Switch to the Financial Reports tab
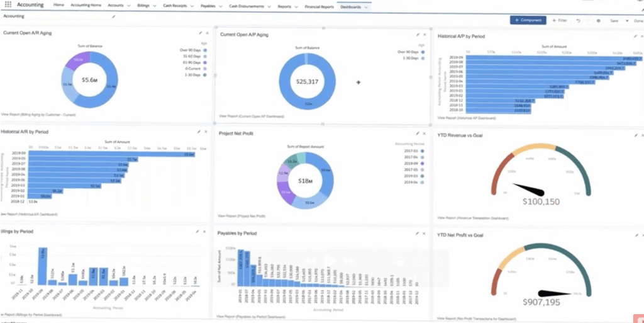This screenshot has width=644, height=323. [x=319, y=5]
